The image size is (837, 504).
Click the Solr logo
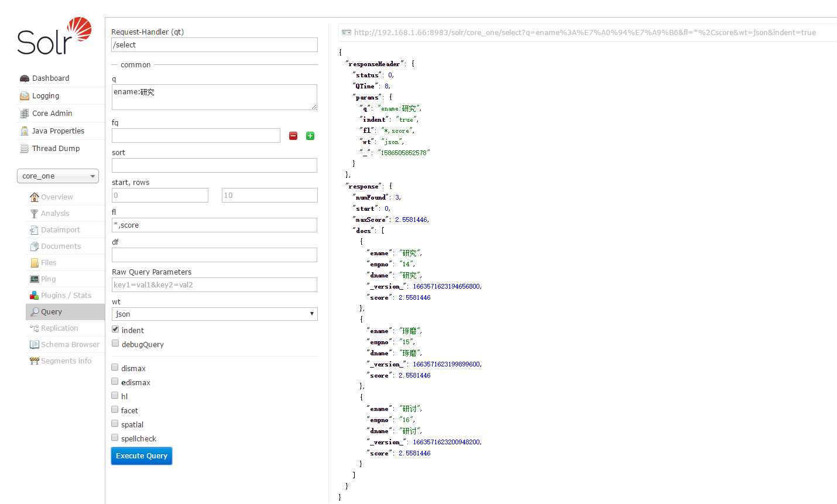pyautogui.click(x=54, y=36)
